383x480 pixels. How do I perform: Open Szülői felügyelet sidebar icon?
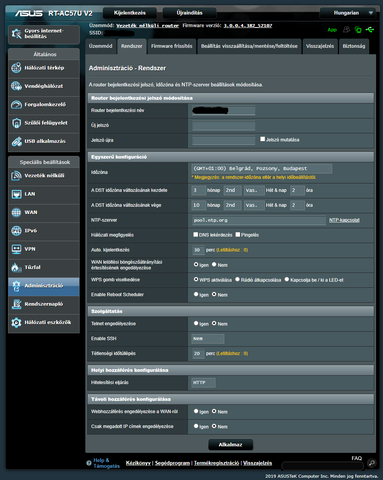[16, 123]
